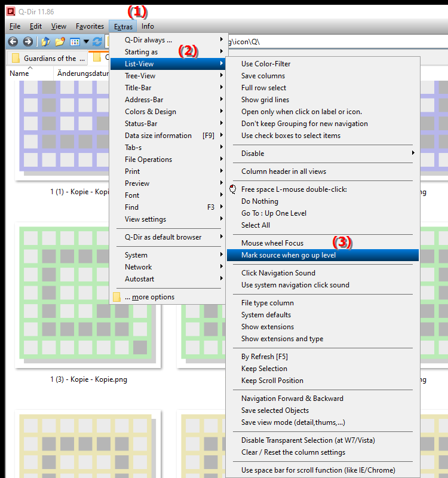This screenshot has width=448, height=478.
Task: Click the mouse icon beside Free space entry
Action: point(233,189)
